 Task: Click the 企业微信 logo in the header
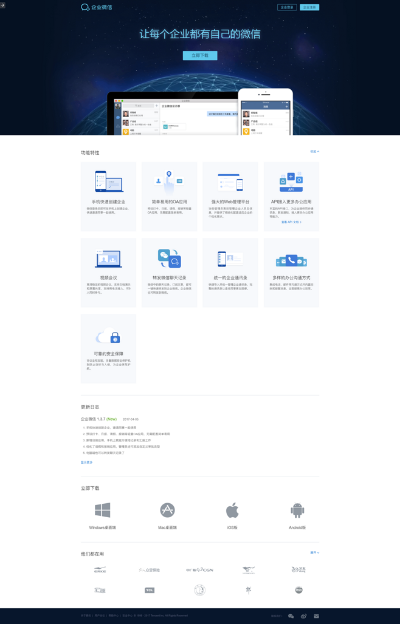(x=96, y=7)
